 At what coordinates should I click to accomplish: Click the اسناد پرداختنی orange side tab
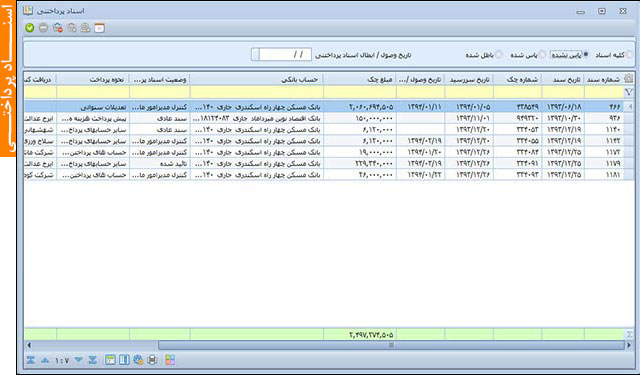(x=8, y=78)
